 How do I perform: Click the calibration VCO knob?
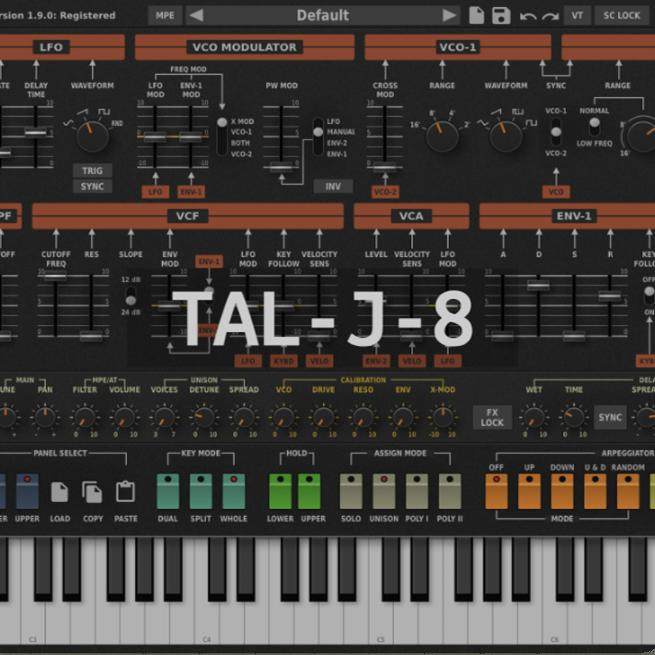point(283,417)
